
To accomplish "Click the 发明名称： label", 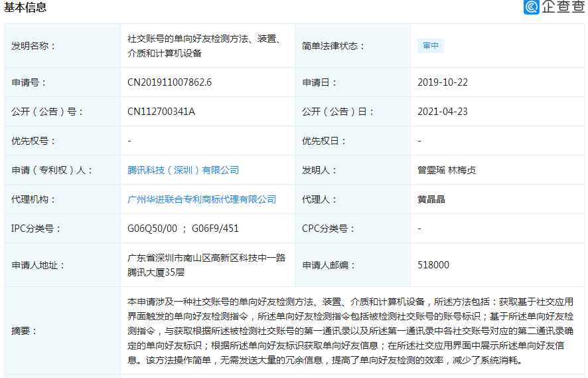I will tap(34, 46).
